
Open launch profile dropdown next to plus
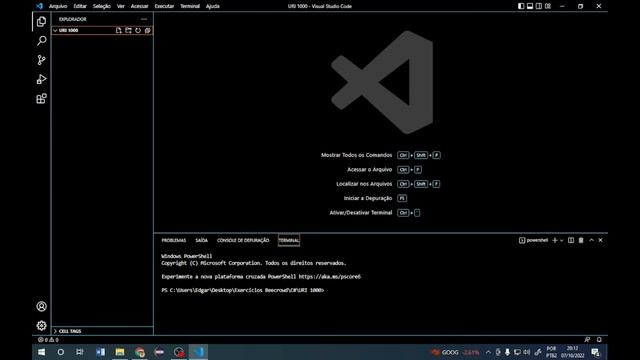click(x=562, y=240)
